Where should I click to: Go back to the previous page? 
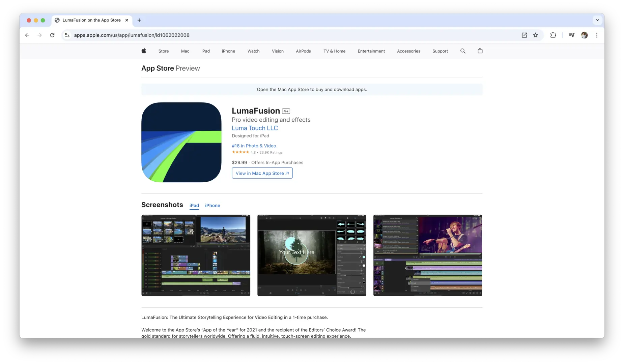tap(27, 35)
